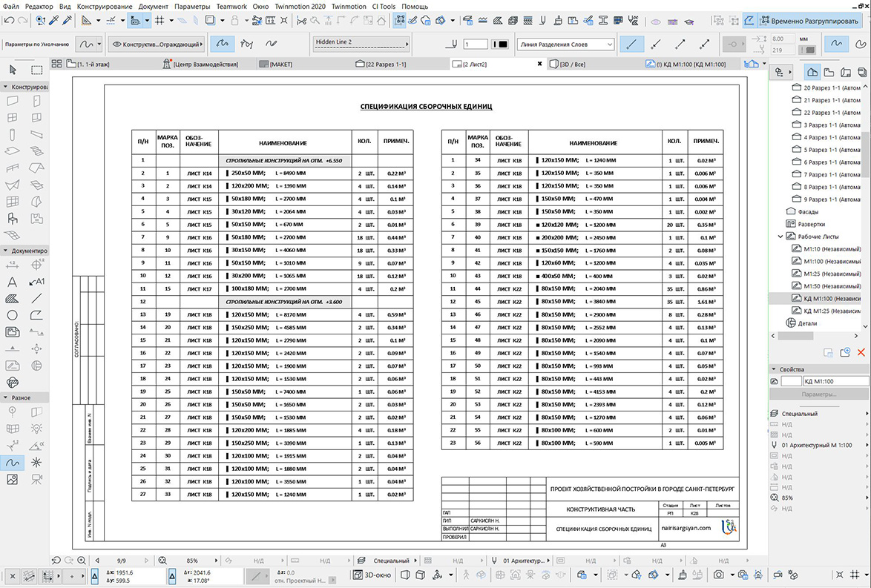Click zoom-in magnifier in bottom bar

[x=82, y=561]
